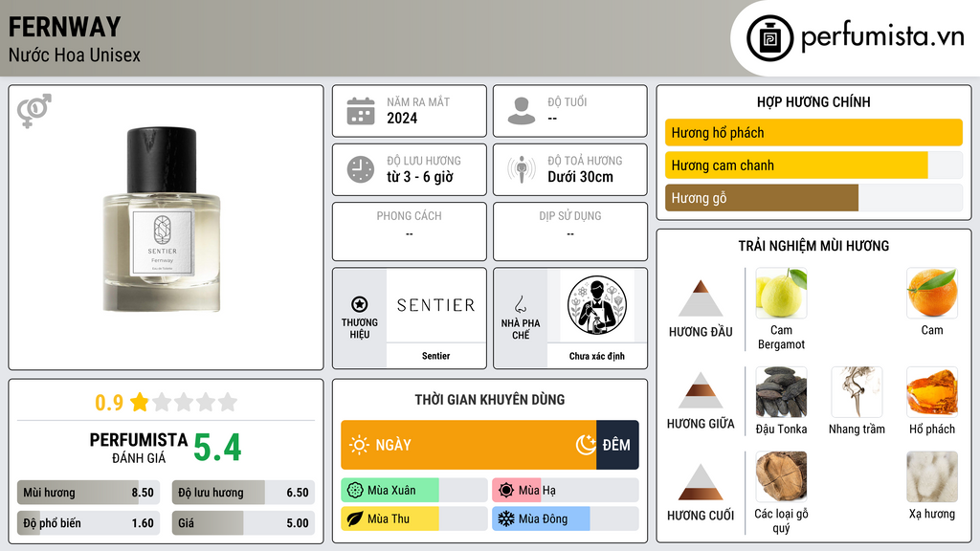Screen dimensions: 980x551
Task: Click the Hương hổ phách accord bar
Action: [x=813, y=132]
